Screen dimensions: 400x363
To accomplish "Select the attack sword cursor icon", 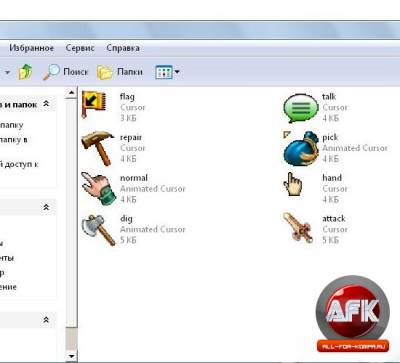I will click(x=298, y=228).
